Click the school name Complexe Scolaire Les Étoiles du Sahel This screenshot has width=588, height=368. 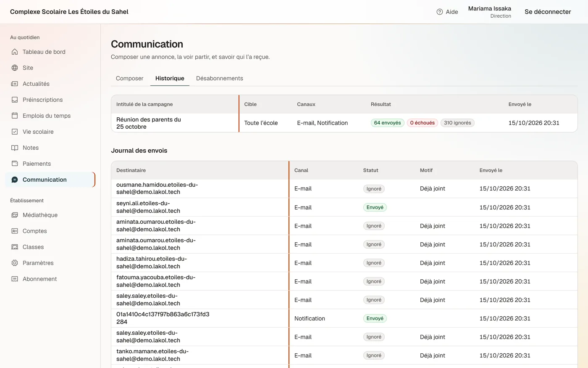69,12
